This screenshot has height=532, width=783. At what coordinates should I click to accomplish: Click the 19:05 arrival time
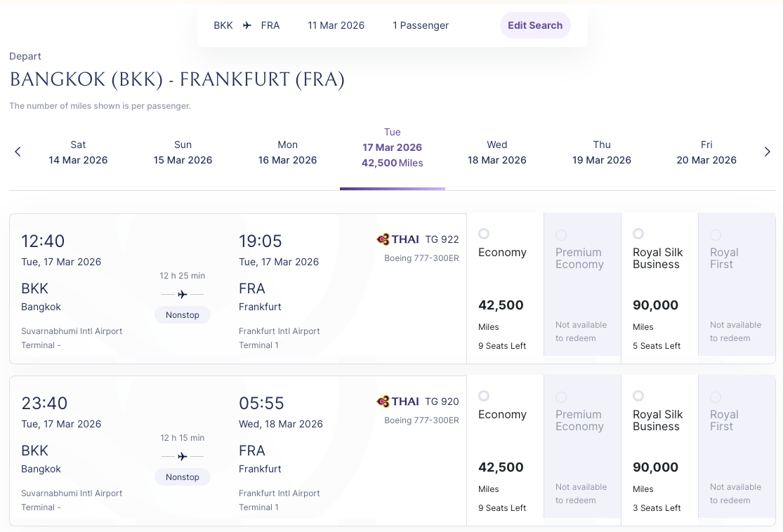[260, 241]
